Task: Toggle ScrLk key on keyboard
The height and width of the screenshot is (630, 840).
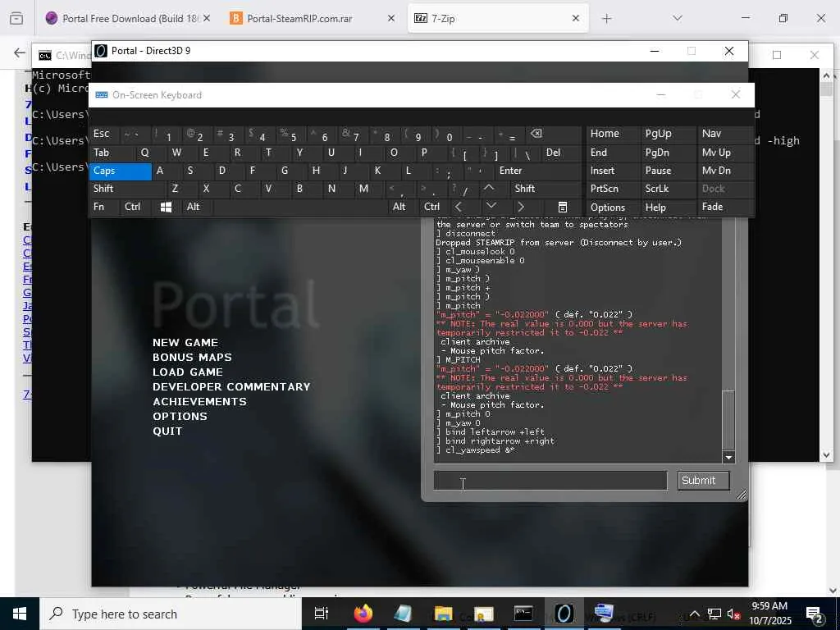Action: coord(667,189)
